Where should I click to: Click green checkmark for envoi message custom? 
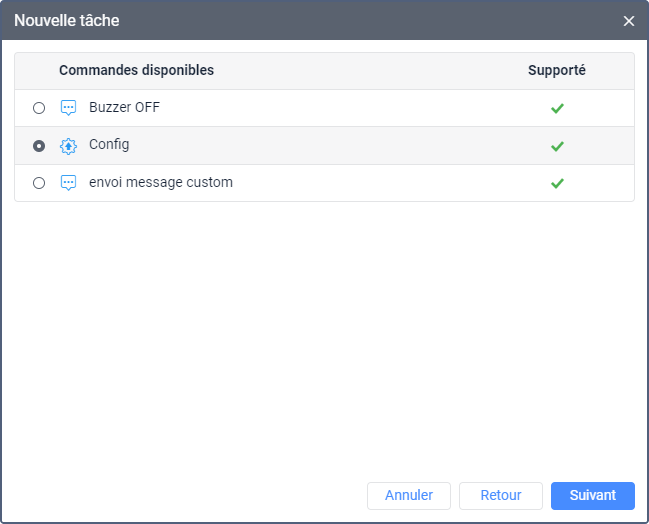[557, 183]
